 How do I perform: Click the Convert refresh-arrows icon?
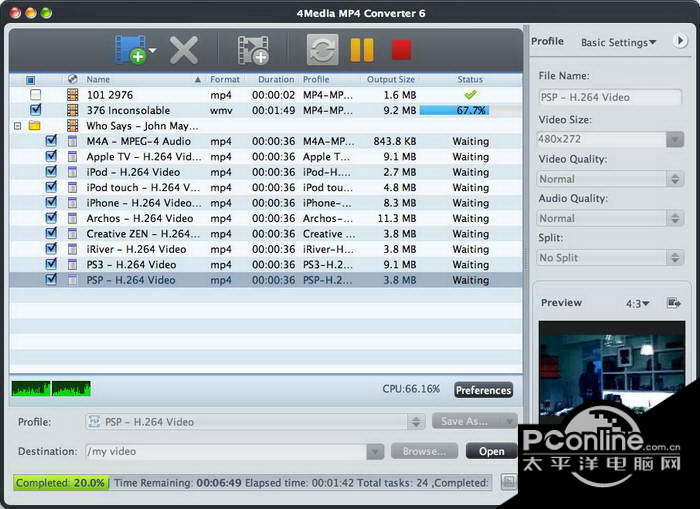(x=322, y=50)
